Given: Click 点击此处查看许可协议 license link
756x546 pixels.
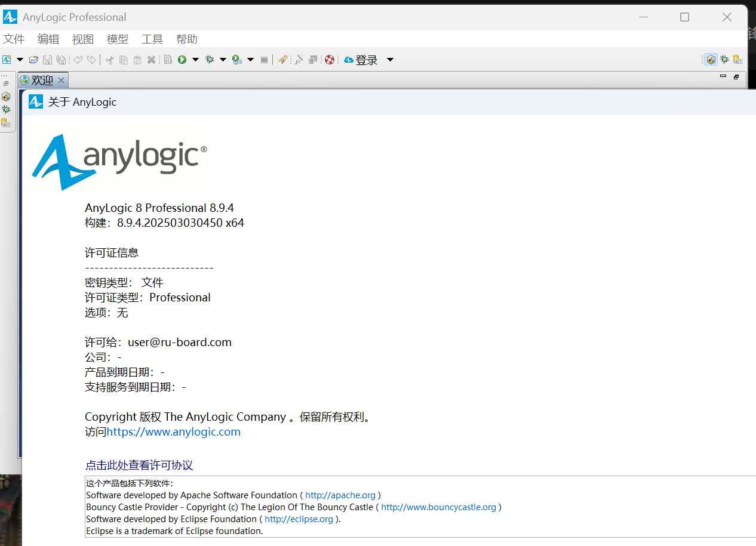Looking at the screenshot, I should click(139, 465).
